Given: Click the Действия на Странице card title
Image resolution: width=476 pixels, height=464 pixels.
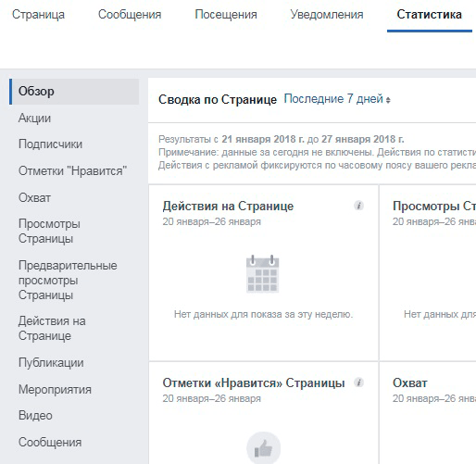Looking at the screenshot, I should click(228, 206).
